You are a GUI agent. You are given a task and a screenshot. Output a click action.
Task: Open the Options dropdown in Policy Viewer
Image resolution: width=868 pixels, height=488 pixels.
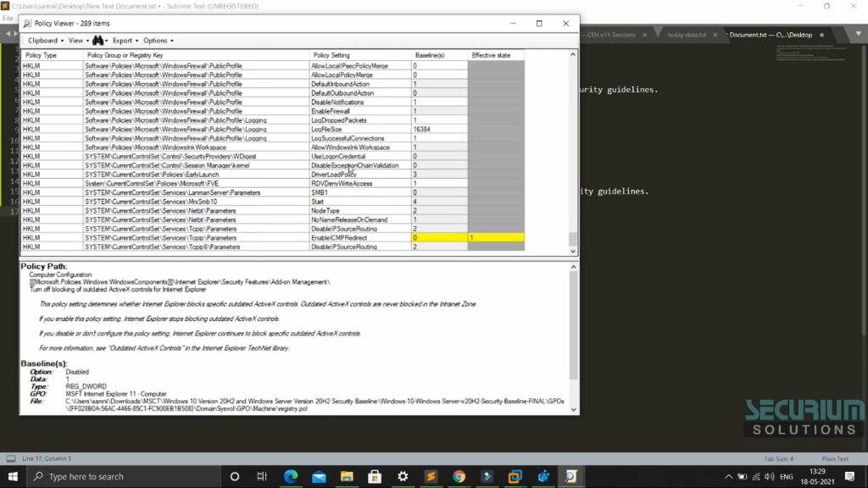pyautogui.click(x=159, y=41)
